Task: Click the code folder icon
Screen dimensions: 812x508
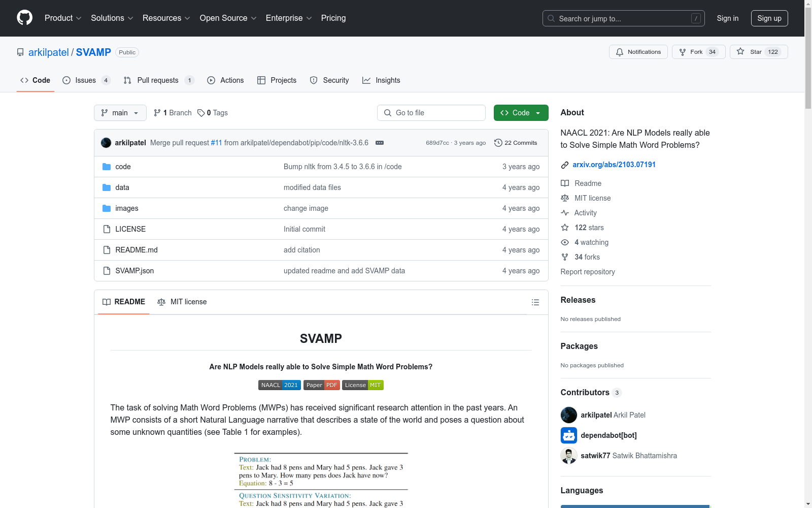Action: click(x=107, y=167)
